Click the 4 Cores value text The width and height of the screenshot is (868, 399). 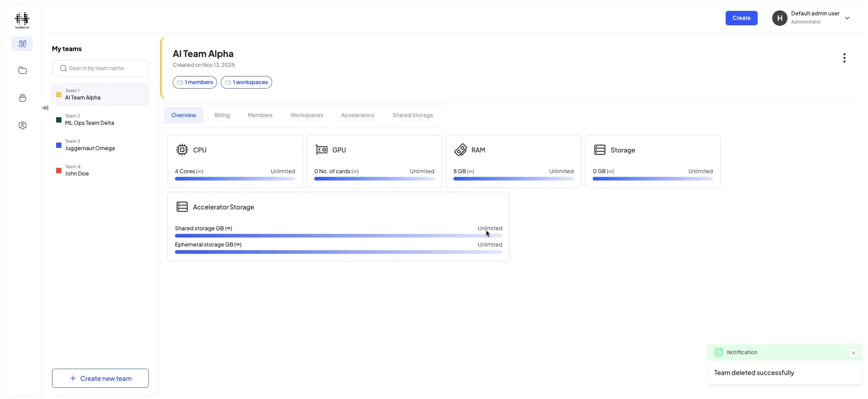[x=189, y=171]
